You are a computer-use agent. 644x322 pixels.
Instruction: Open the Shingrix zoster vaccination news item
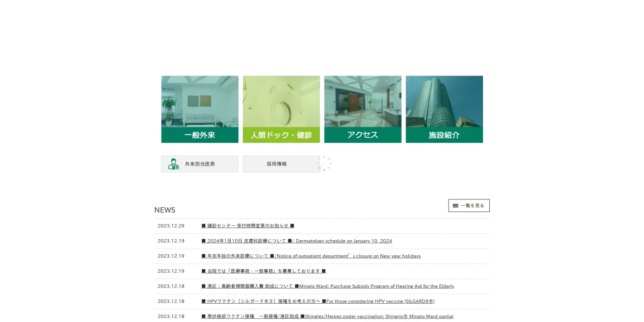click(x=327, y=316)
